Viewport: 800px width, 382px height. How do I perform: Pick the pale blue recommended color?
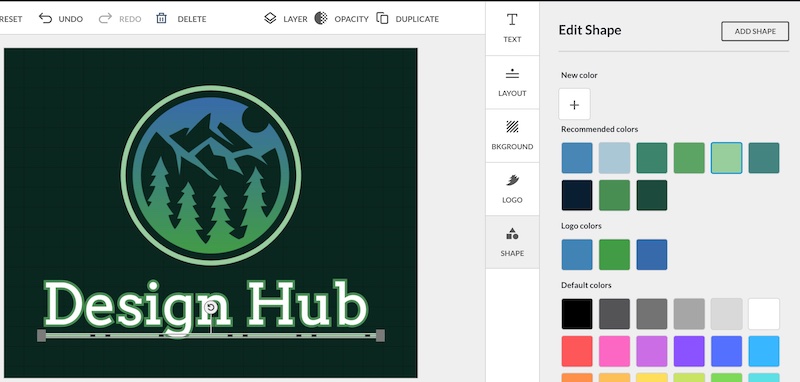point(614,158)
